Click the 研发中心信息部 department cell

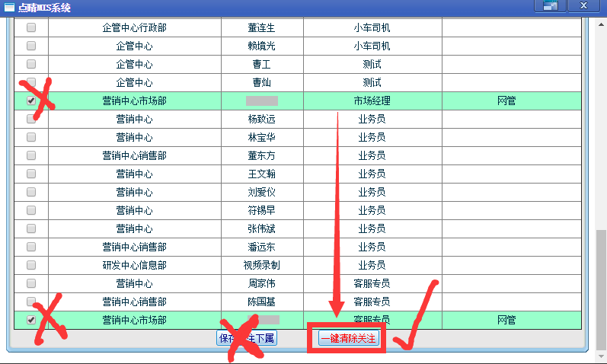pos(134,265)
